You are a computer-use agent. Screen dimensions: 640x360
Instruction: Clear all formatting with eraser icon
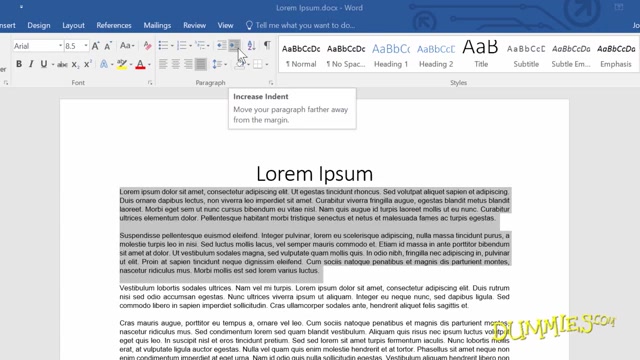tap(147, 46)
